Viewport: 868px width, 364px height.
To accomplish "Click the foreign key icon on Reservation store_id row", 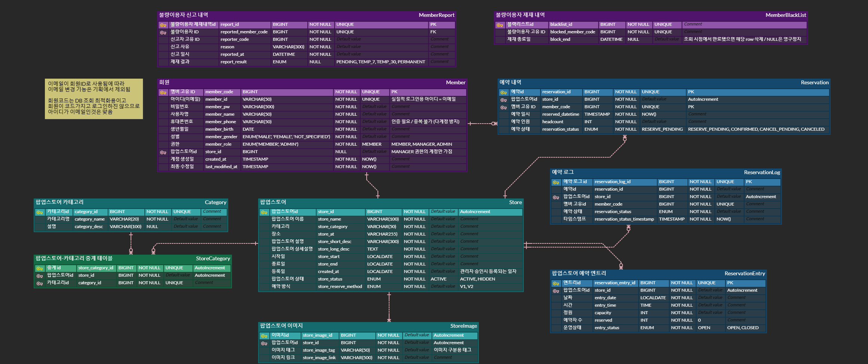I will pyautogui.click(x=504, y=100).
